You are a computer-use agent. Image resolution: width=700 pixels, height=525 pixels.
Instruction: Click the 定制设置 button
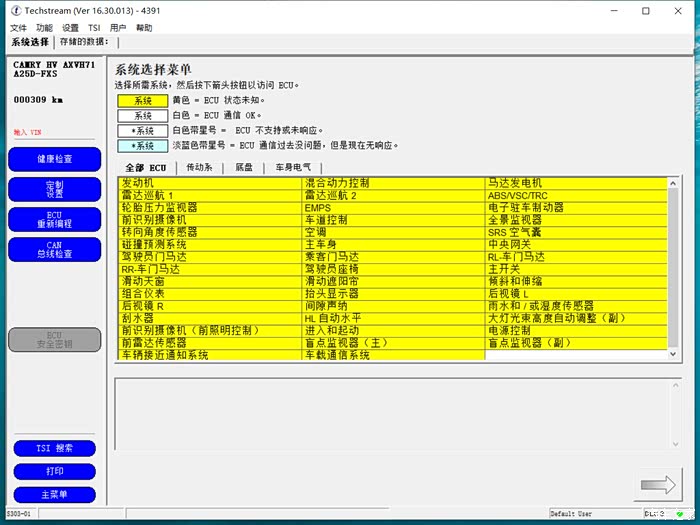55,189
